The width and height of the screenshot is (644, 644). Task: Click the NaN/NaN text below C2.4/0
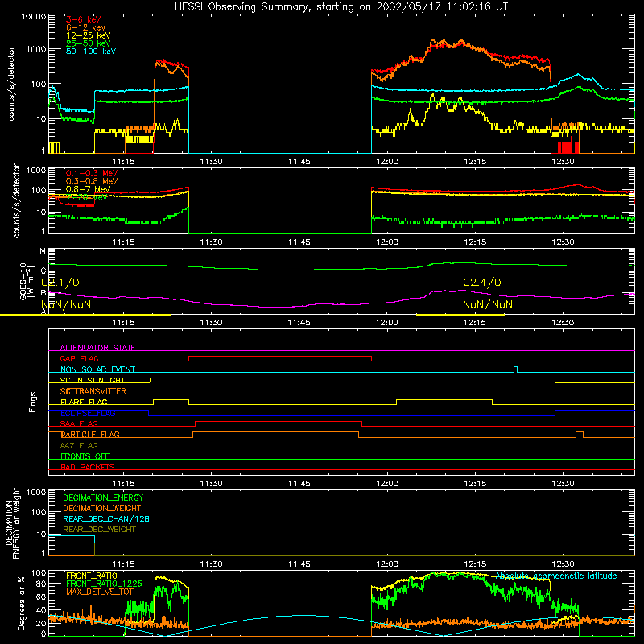(488, 304)
